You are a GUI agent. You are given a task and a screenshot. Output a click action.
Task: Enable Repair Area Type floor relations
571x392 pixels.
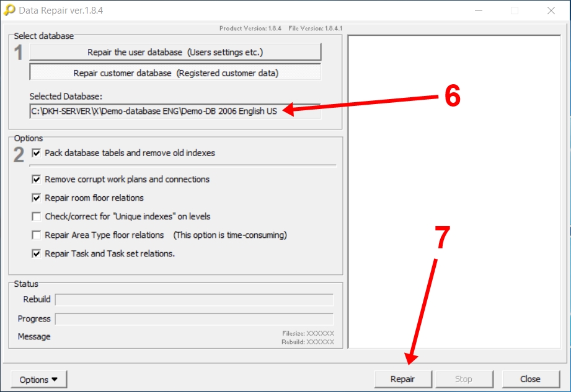point(36,235)
